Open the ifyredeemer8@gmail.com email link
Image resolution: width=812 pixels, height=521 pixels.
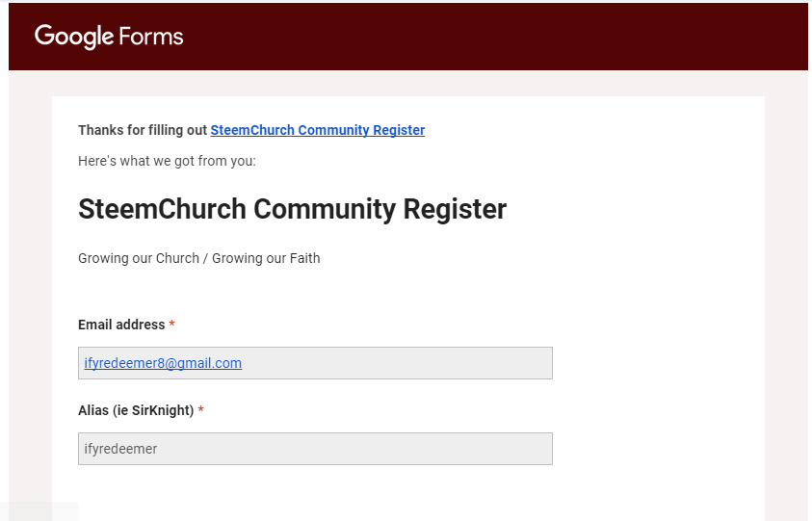point(163,363)
